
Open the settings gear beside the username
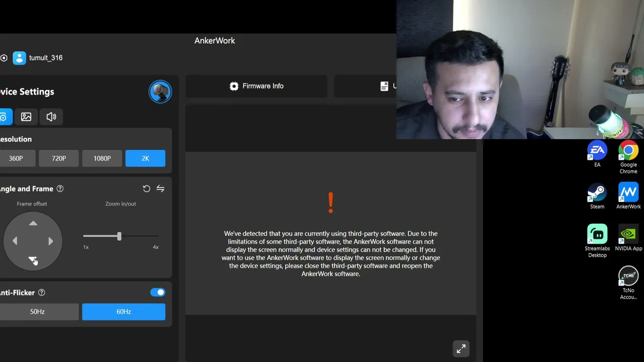pos(4,58)
